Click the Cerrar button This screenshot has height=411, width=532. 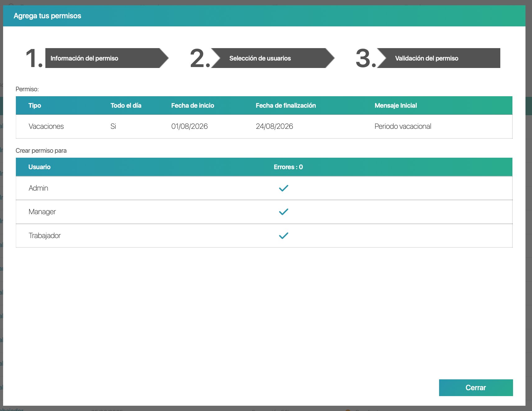(x=476, y=387)
